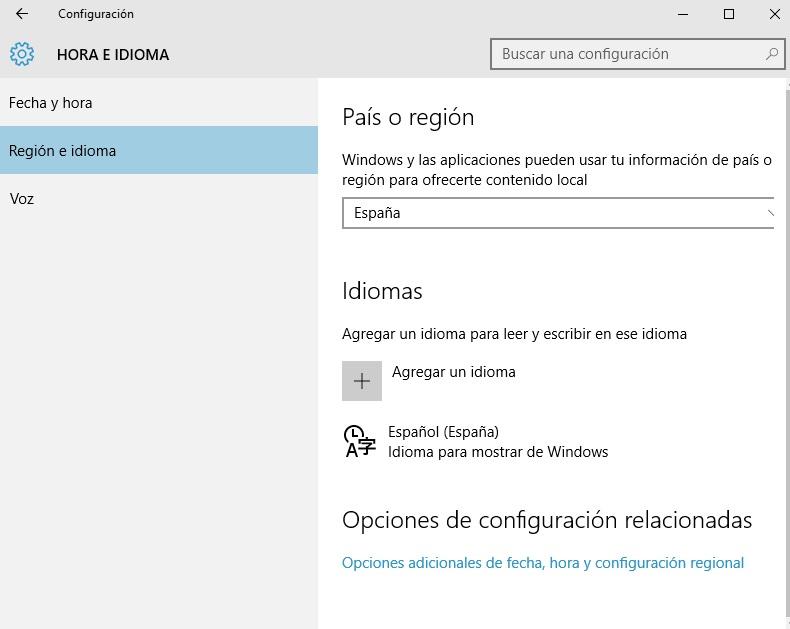
Task: Open Opciones adicionales de fecha link
Action: 542,563
